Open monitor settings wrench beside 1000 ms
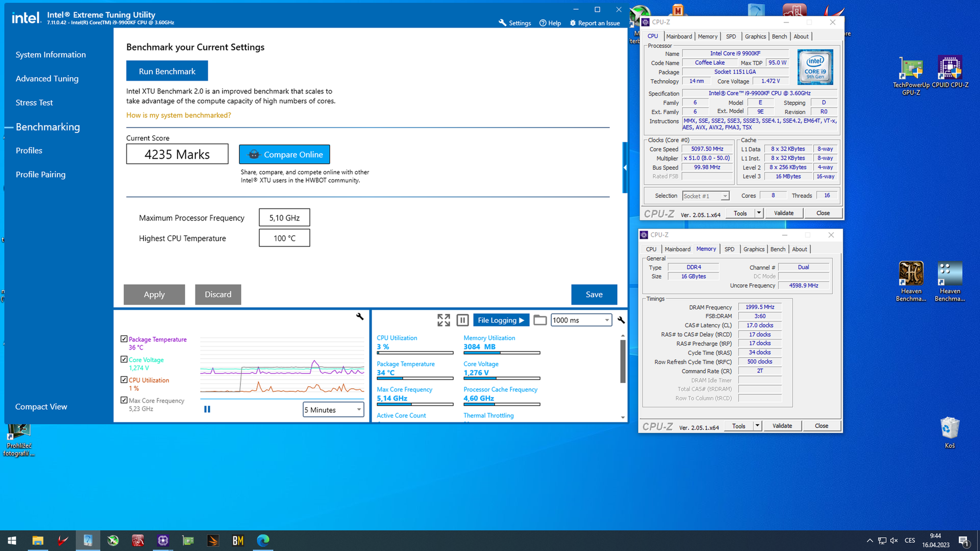The image size is (980, 551). (x=621, y=320)
